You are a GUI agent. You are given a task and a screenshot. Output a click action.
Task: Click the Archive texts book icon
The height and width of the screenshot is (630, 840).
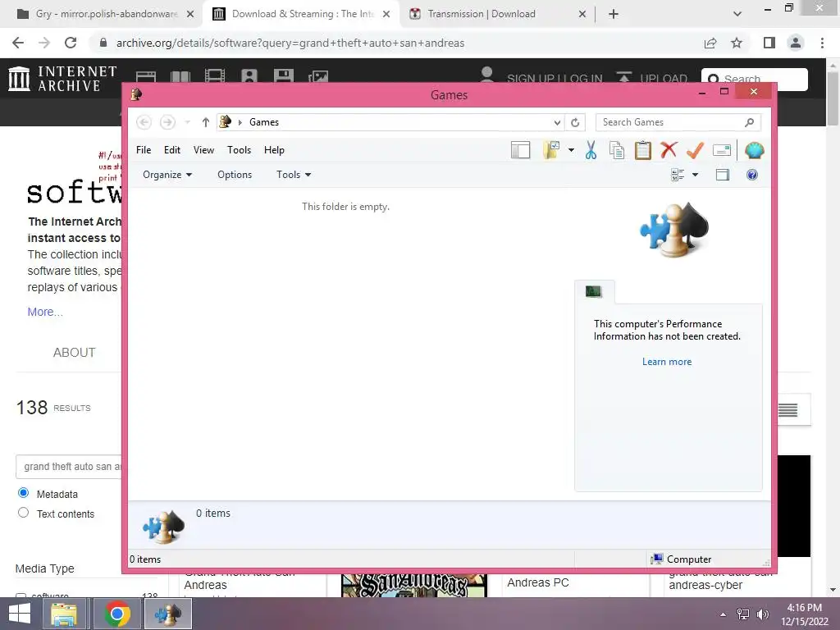coord(180,77)
